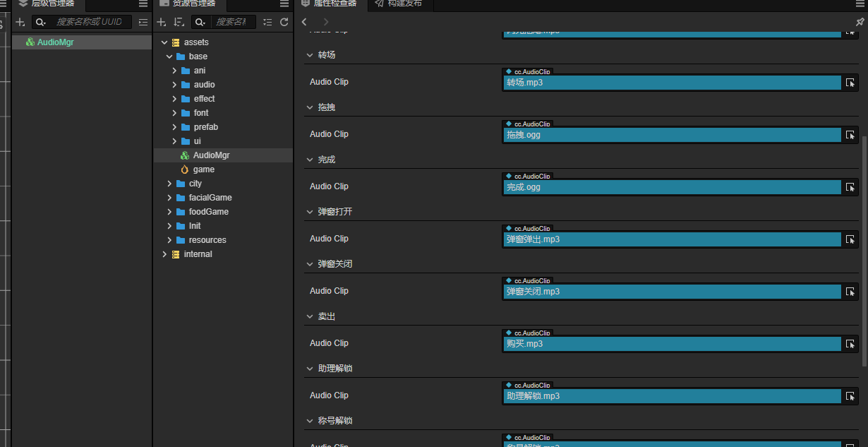
Task: Expand the font folder
Action: (174, 113)
